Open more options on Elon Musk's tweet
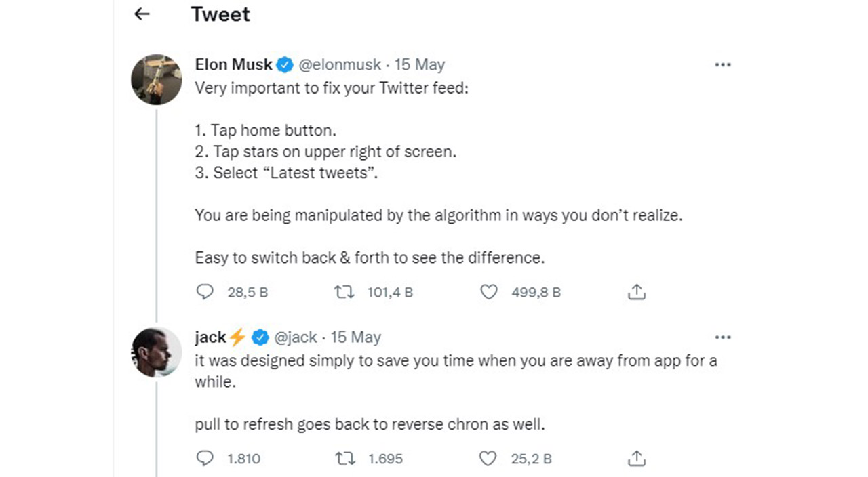868x477 pixels. tap(723, 65)
